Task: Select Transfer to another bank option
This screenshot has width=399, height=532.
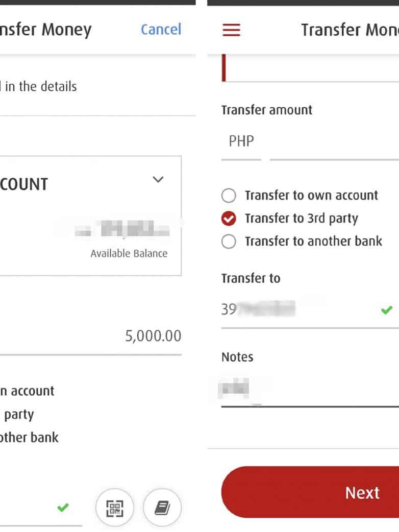Action: (229, 241)
